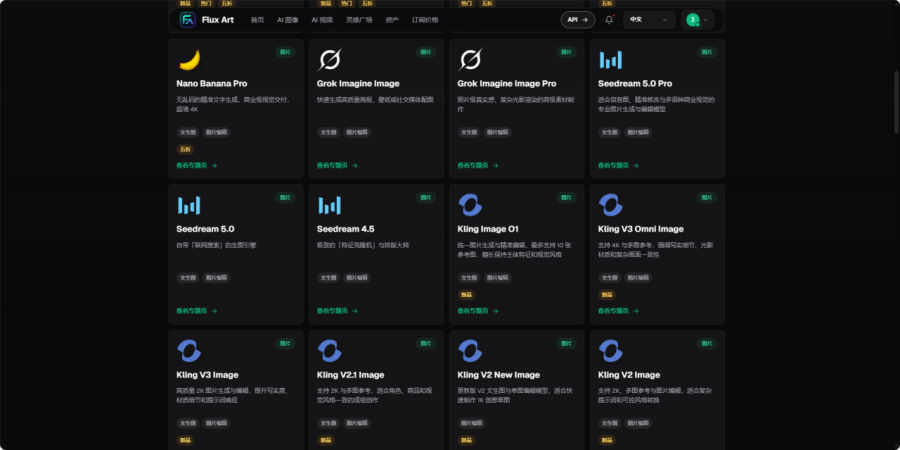Click the Seedream 4.5 card icon

tap(329, 205)
